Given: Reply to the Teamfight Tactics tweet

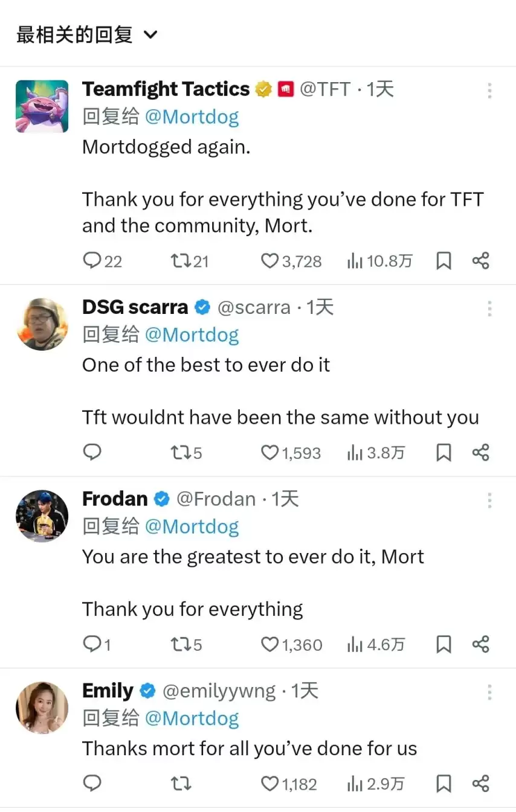Looking at the screenshot, I should pyautogui.click(x=102, y=261).
